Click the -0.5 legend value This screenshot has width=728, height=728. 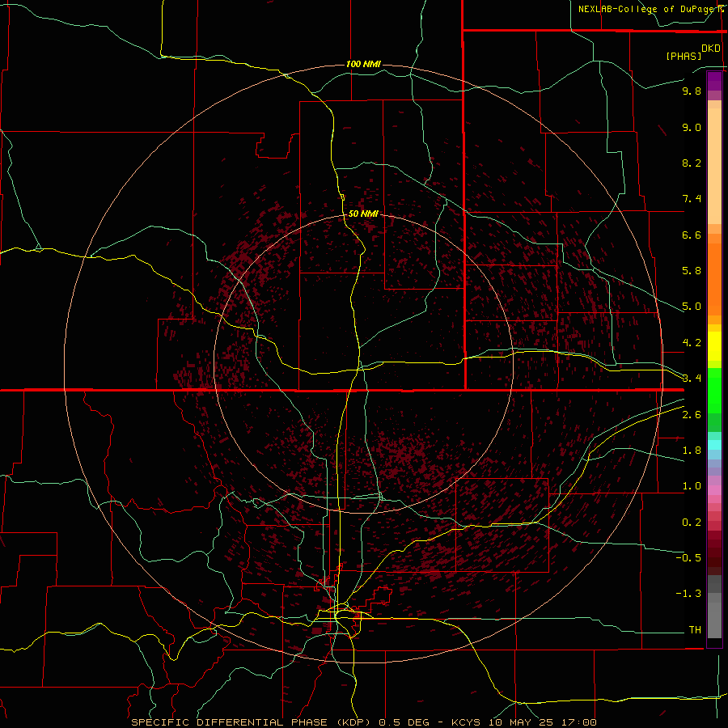688,558
